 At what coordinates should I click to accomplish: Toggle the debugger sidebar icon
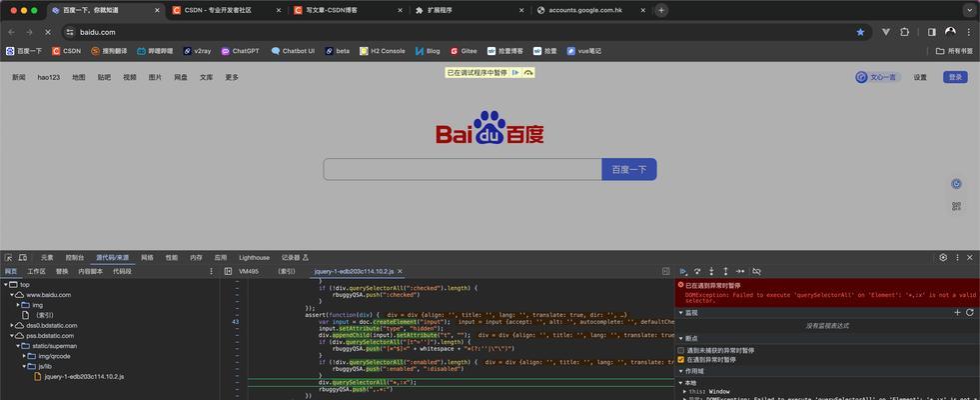coord(665,271)
